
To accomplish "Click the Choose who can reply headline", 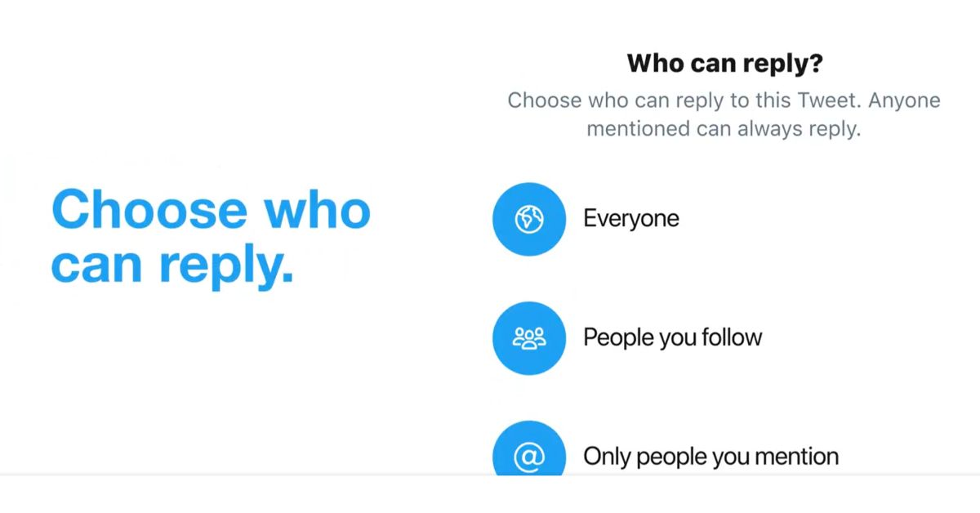I will click(x=211, y=237).
